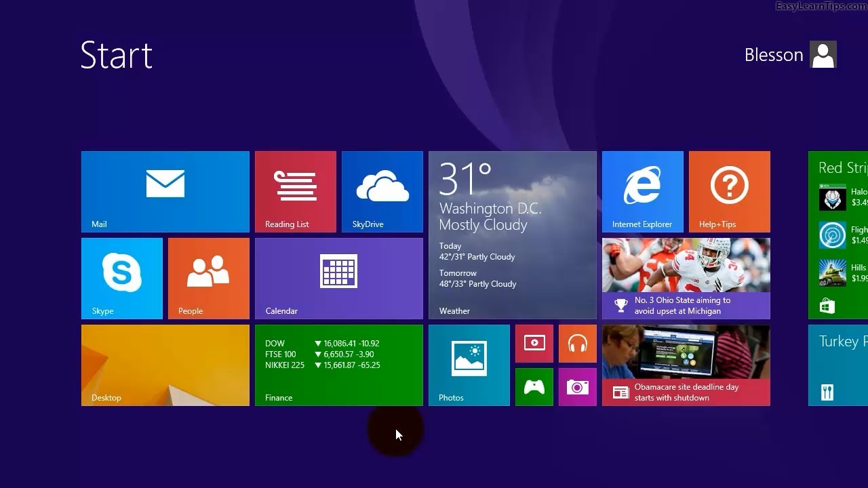Viewport: 868px width, 488px height.
Task: Open the Finance tile showing DOW stats
Action: point(338,365)
